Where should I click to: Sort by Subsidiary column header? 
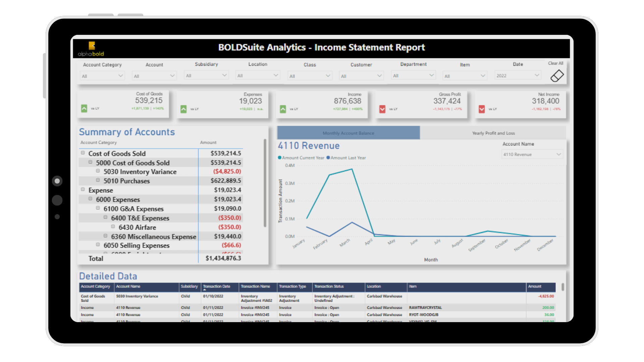189,287
